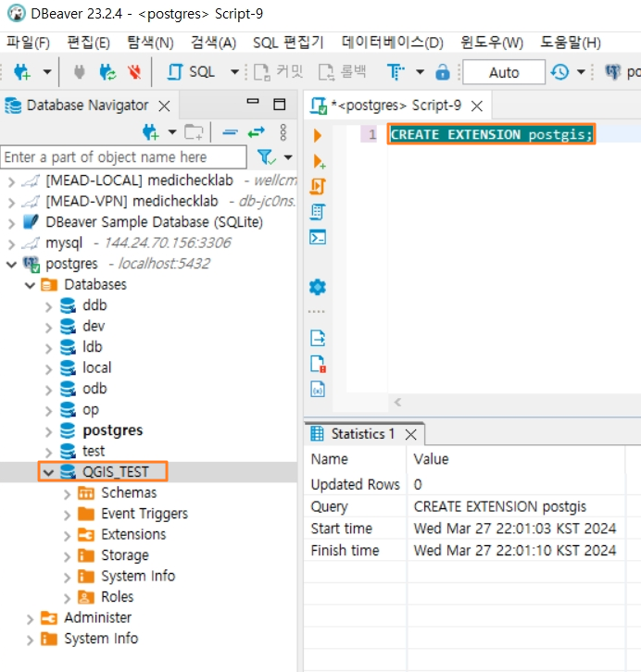Close the Statistics 1 results tab
The width and height of the screenshot is (641, 672).
click(410, 434)
